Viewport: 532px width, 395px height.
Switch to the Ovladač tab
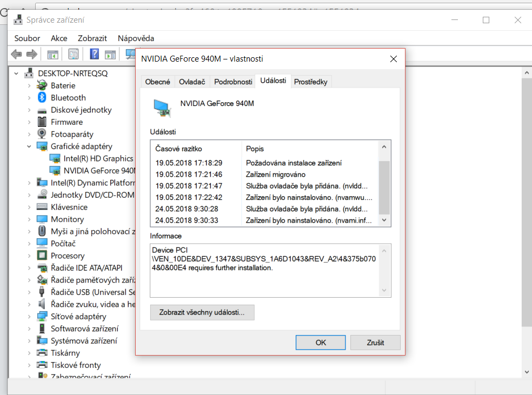click(x=192, y=82)
